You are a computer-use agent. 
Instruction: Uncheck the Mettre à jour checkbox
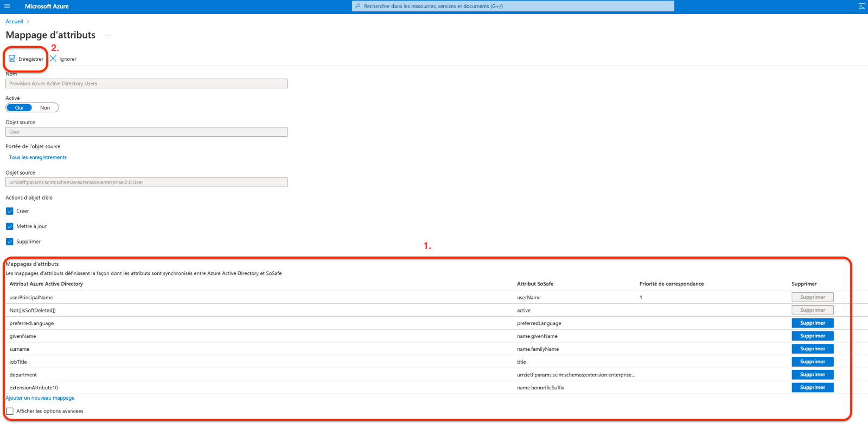point(10,226)
